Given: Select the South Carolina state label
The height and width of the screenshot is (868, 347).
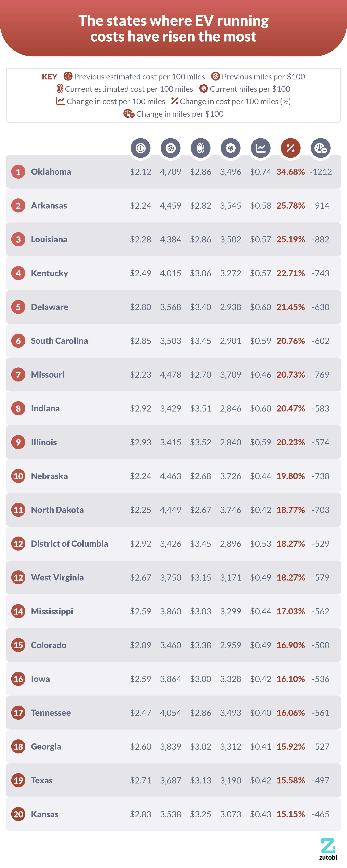Looking at the screenshot, I should [x=59, y=341].
